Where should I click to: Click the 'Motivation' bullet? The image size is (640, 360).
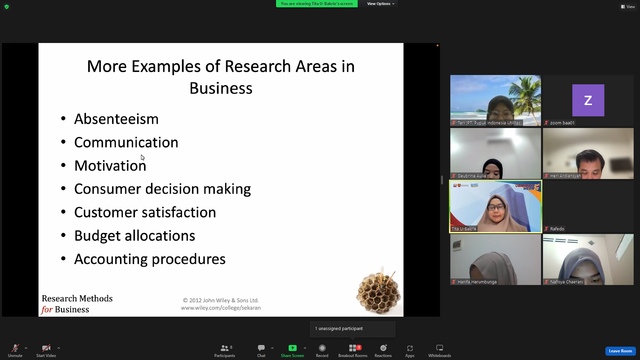coord(110,166)
